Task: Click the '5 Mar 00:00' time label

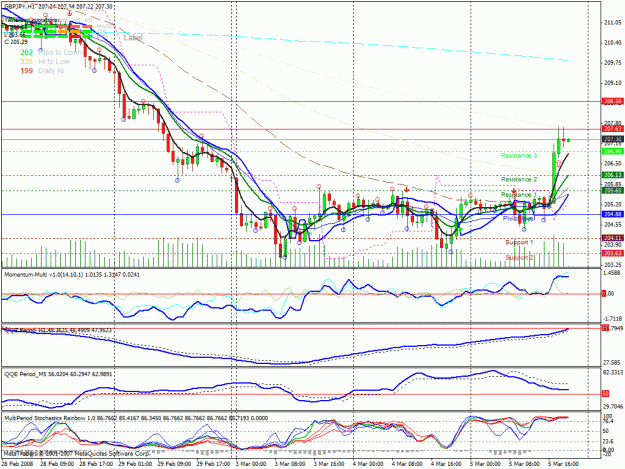Action: pos(485,464)
